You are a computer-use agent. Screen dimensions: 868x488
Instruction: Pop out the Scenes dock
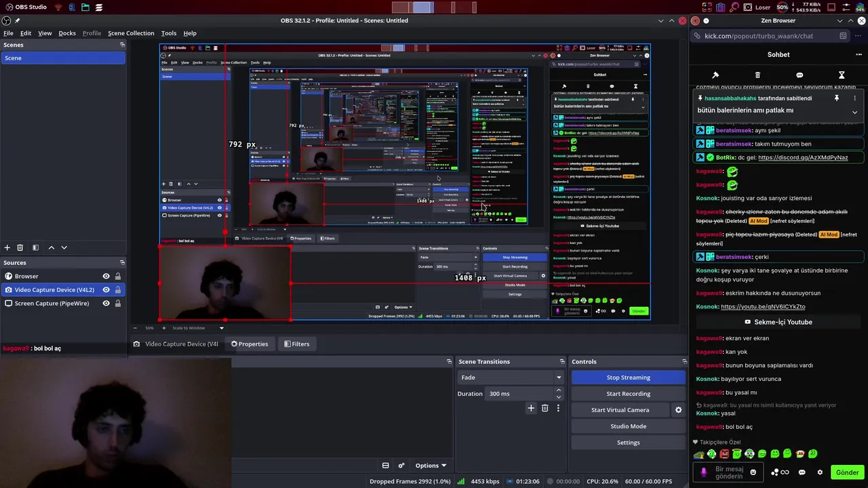pos(122,45)
